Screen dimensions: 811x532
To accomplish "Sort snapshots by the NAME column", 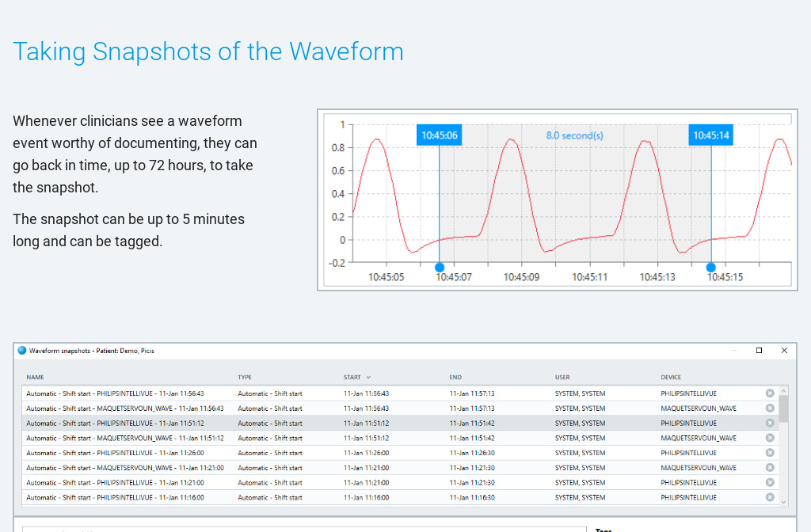I will (x=36, y=378).
